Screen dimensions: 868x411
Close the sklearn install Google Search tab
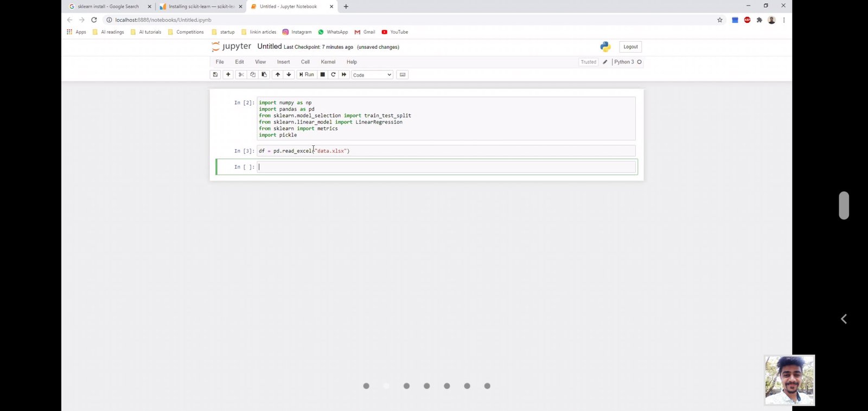[x=149, y=7]
